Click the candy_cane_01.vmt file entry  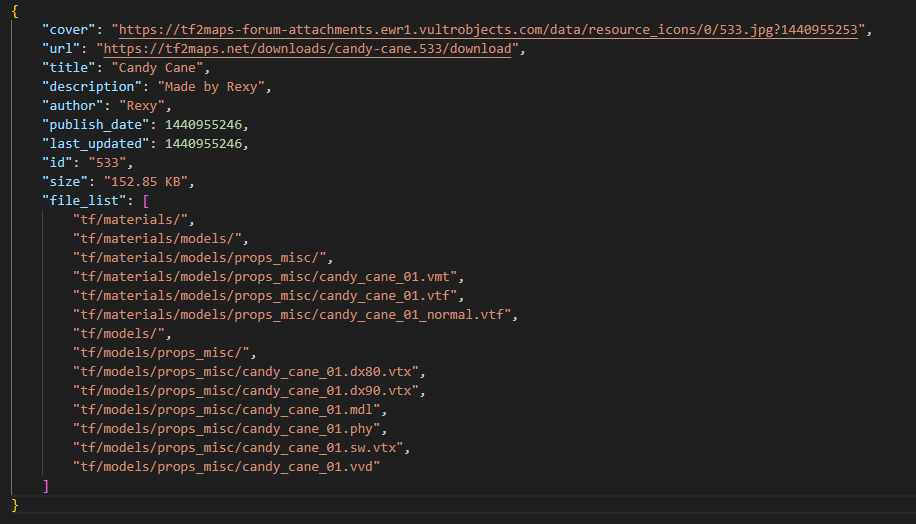click(x=269, y=277)
